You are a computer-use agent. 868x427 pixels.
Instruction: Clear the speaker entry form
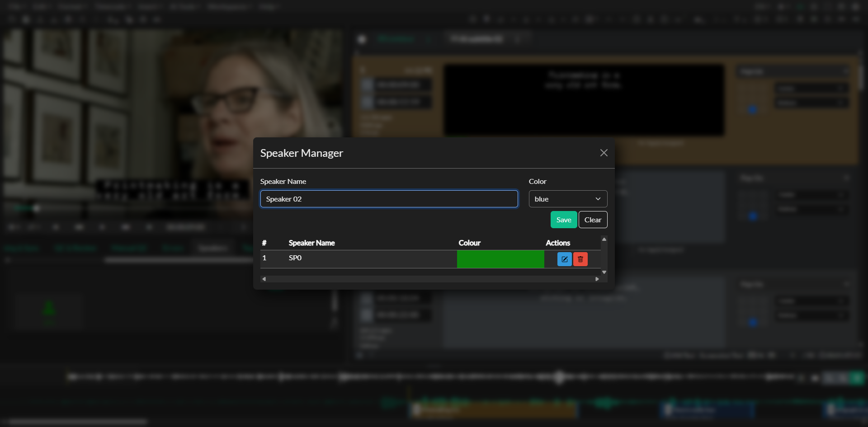593,220
